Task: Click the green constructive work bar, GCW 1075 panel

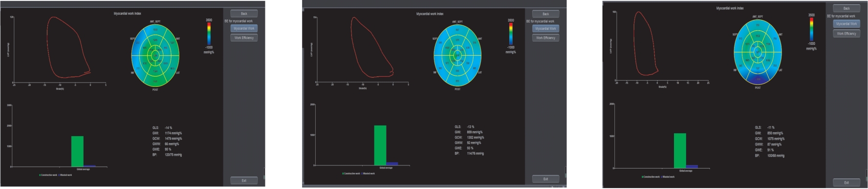Action: pos(680,151)
